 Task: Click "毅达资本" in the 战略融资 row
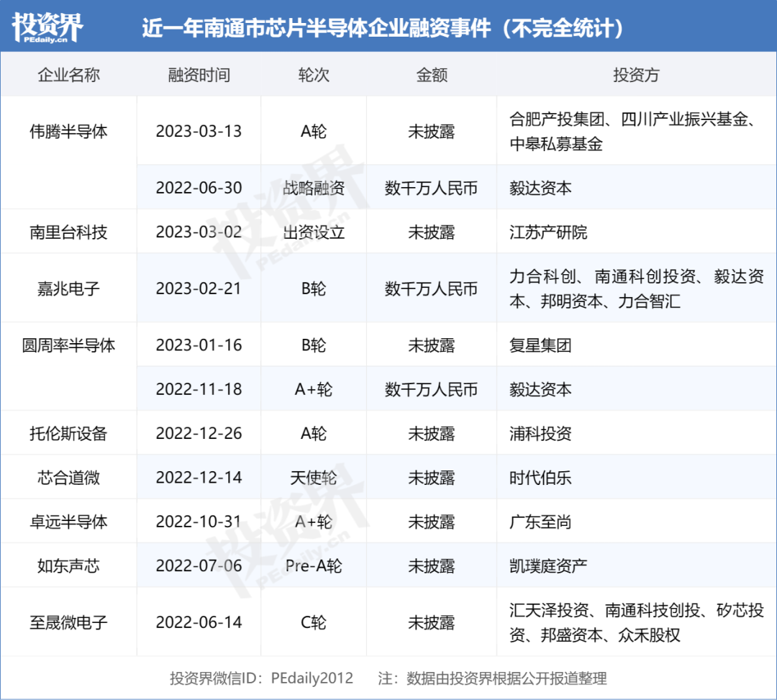coord(540,188)
